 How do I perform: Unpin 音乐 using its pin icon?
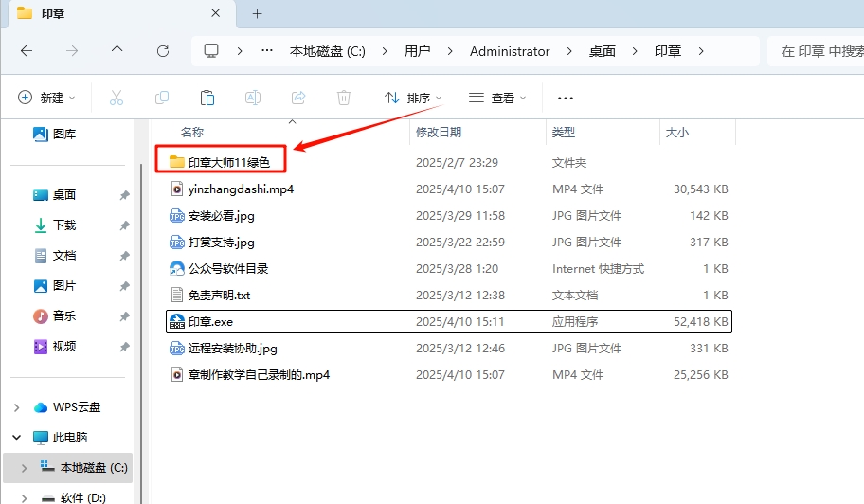point(124,316)
